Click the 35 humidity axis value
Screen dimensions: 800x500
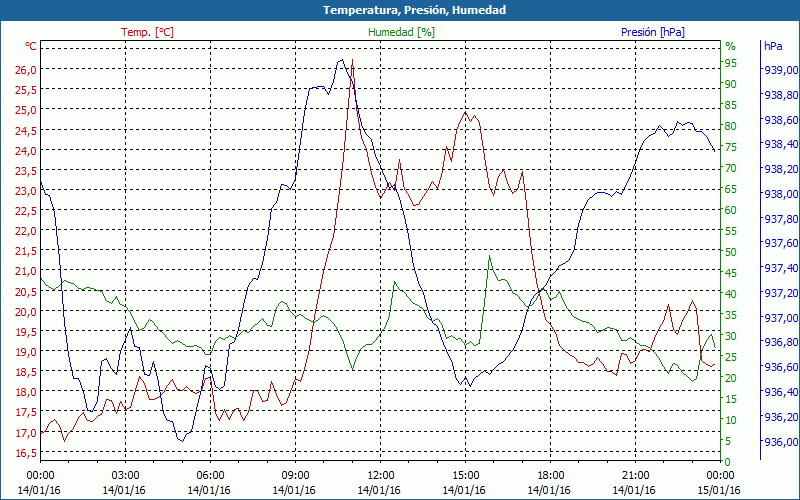click(x=731, y=315)
